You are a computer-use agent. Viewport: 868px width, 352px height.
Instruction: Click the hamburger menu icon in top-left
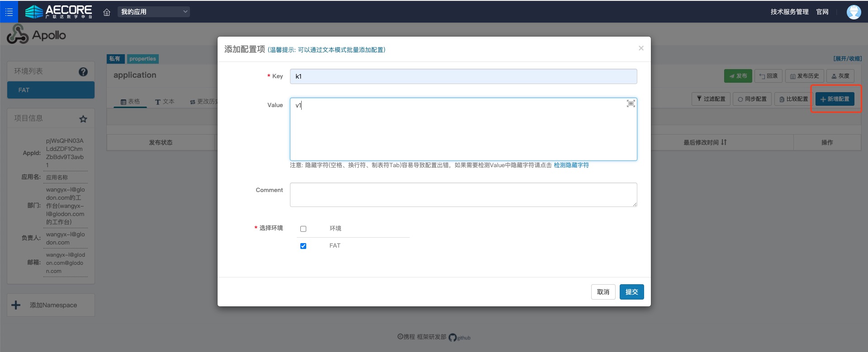(x=9, y=12)
